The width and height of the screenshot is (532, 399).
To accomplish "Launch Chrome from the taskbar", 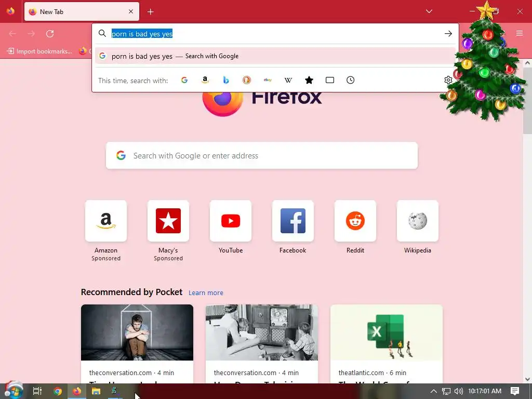I will pos(58,391).
